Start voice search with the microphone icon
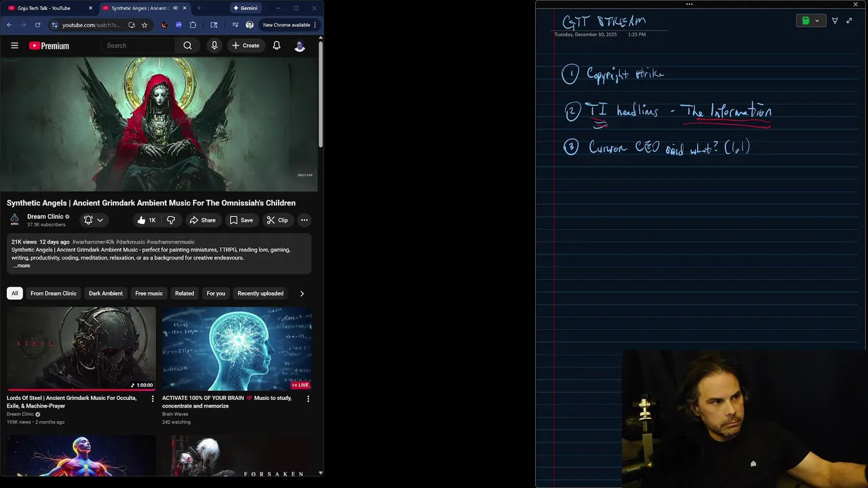The width and height of the screenshot is (868, 488). (x=214, y=45)
